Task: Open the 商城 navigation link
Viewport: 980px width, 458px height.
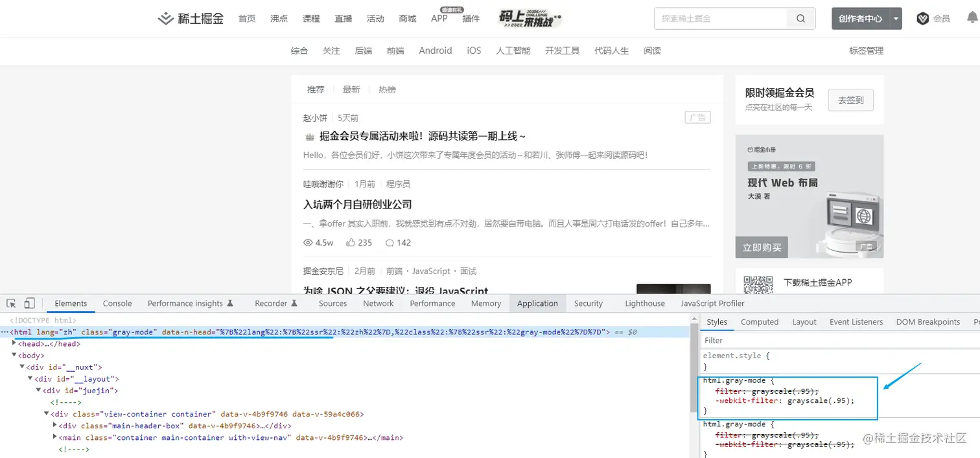Action: (408, 19)
